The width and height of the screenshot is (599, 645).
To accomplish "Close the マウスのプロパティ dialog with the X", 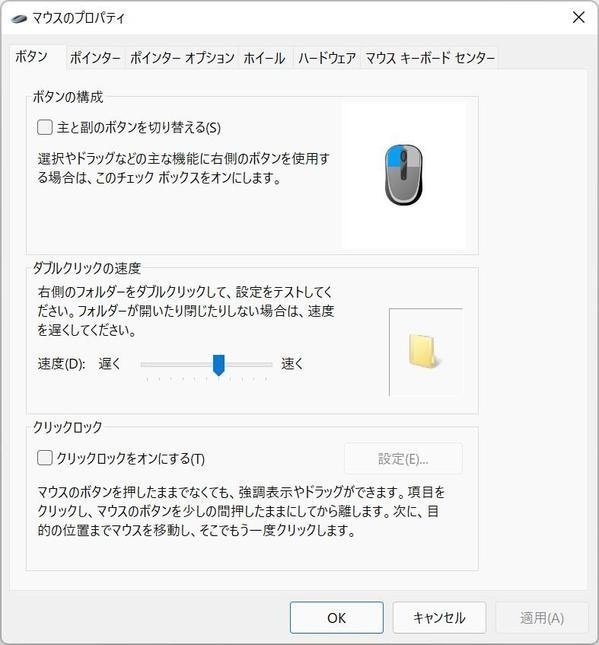I will [578, 17].
